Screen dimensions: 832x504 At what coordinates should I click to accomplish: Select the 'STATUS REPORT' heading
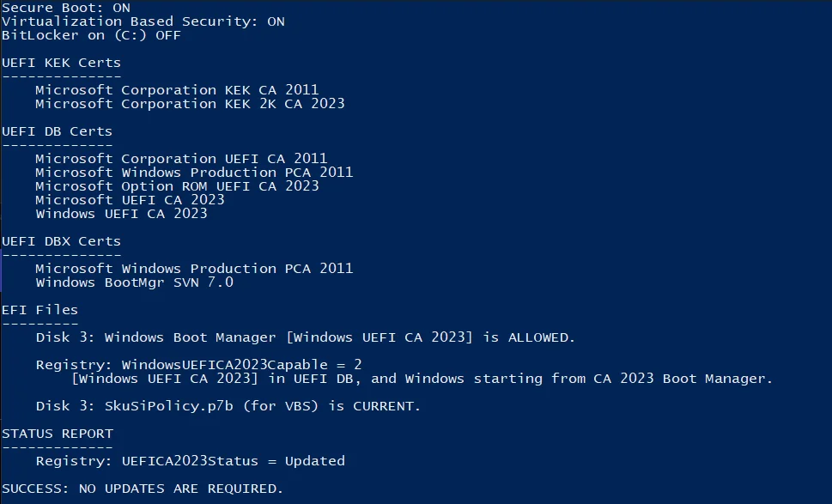pos(57,434)
